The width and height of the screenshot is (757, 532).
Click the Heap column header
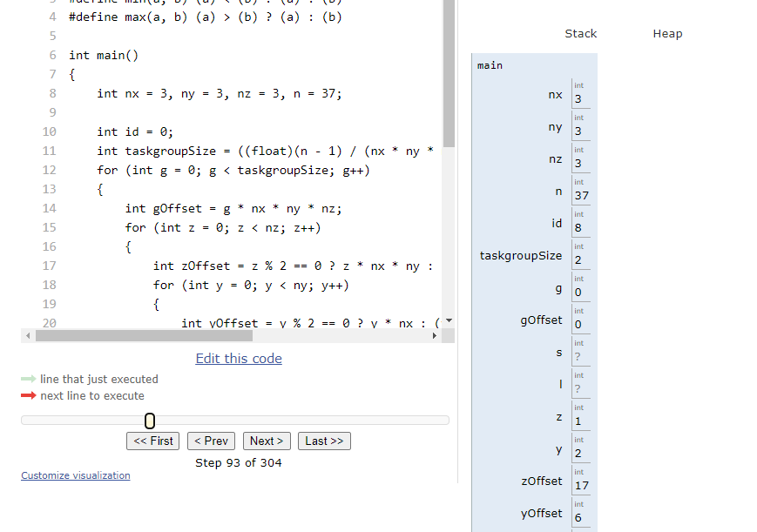click(x=667, y=34)
